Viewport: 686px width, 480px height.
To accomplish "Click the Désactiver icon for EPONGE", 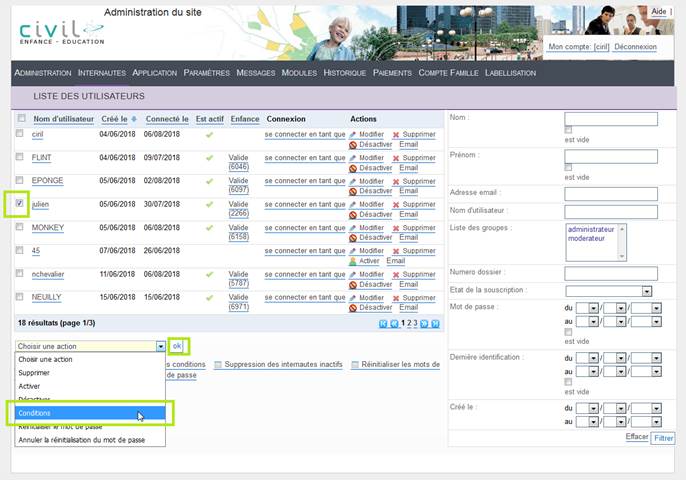I will 353,191.
